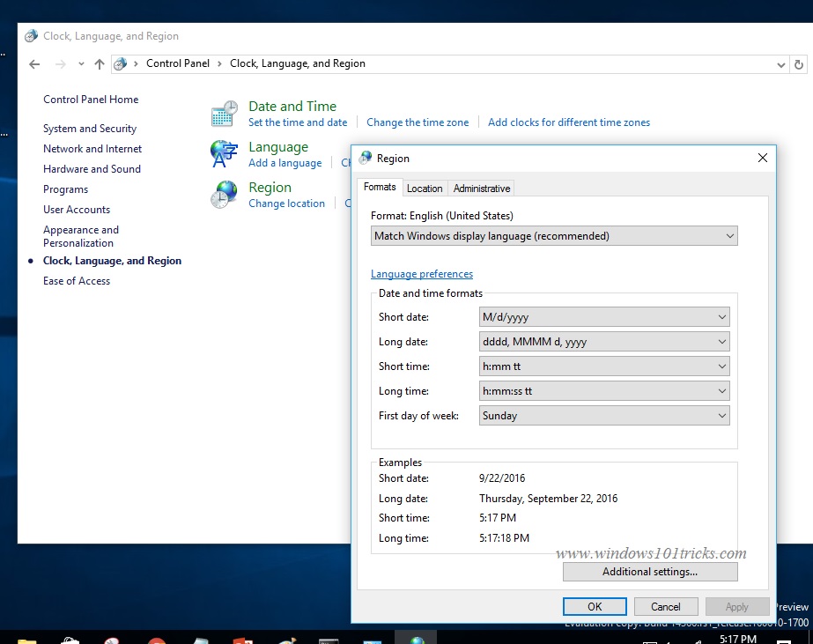Open the Long date format dropdown

[604, 342]
